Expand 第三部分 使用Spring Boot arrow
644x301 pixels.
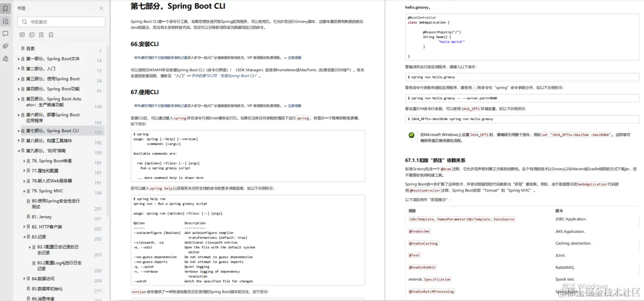coord(18,79)
